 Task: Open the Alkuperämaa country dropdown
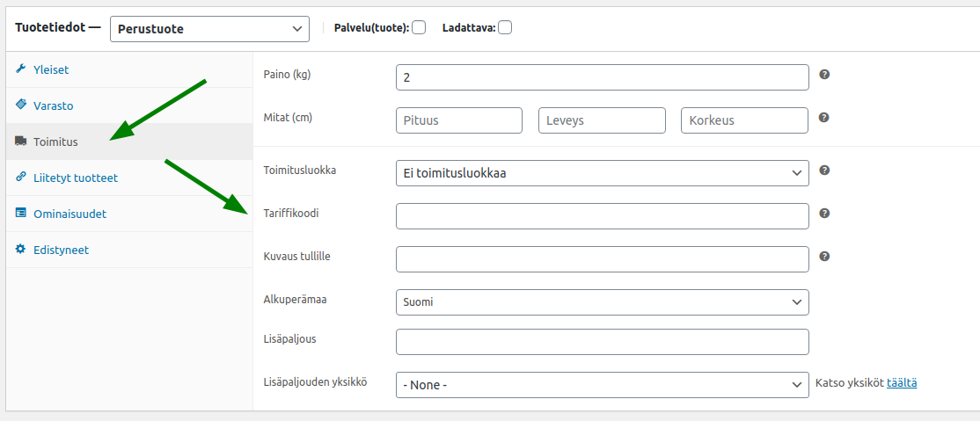coord(603,301)
